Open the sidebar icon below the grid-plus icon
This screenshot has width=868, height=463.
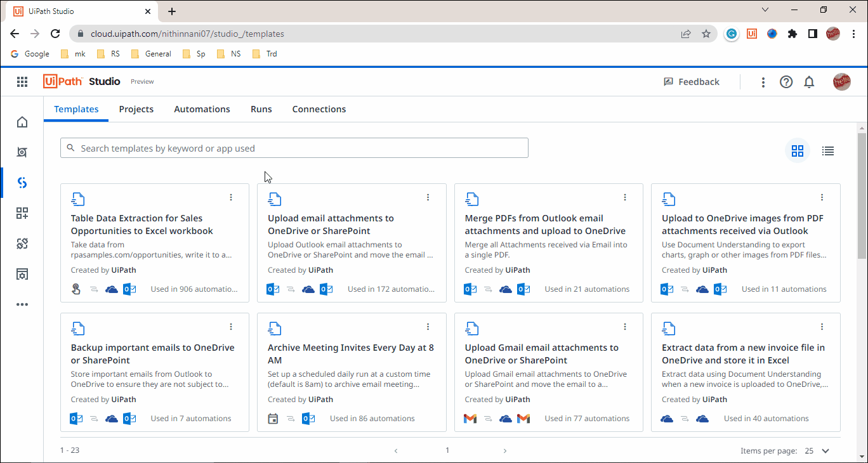[x=22, y=244]
